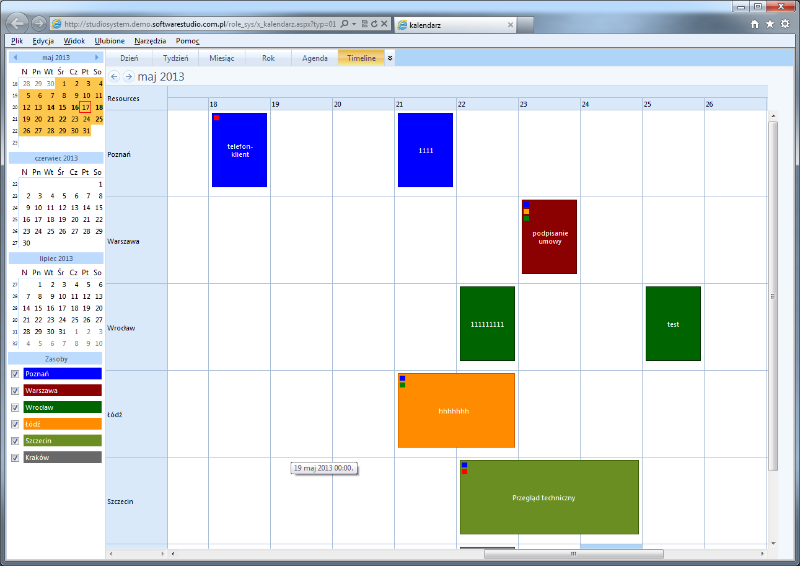
Task: Go forward in browser history
Action: pos(38,23)
